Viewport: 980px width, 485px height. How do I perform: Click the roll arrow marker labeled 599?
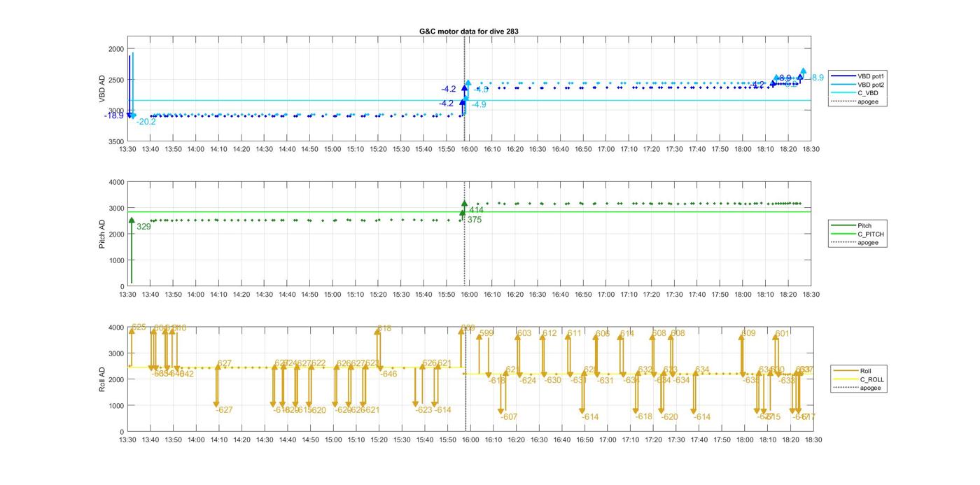[479, 337]
